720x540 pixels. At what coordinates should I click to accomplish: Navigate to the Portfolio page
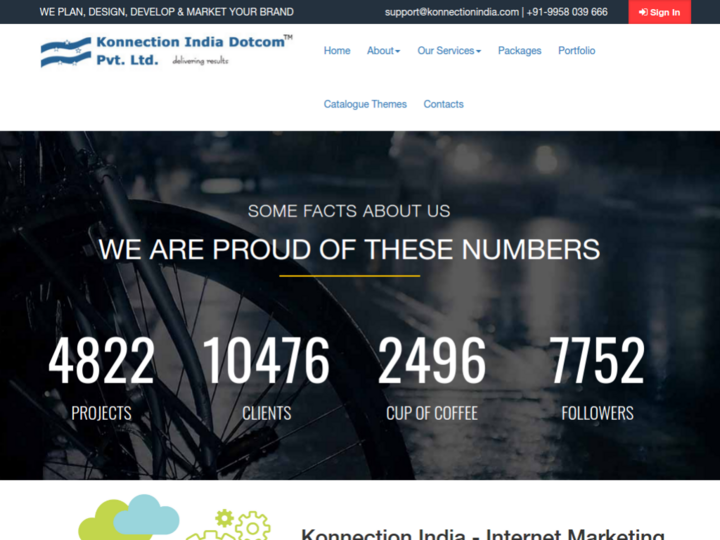pos(576,51)
